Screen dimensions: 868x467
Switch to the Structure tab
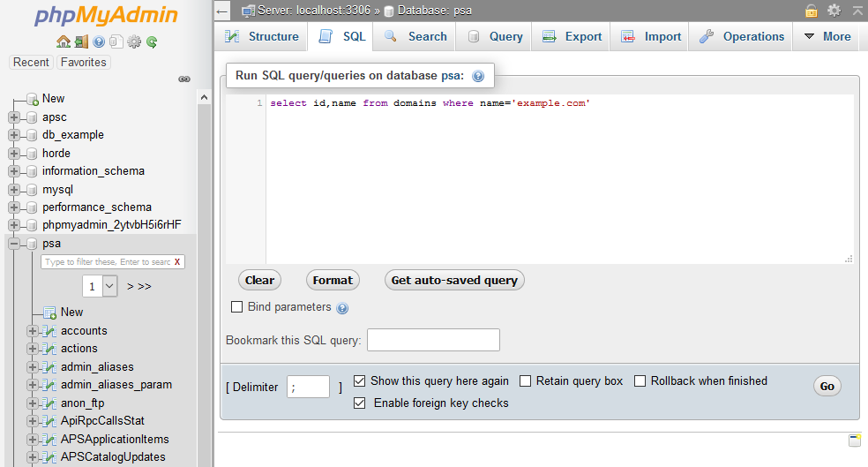(x=262, y=36)
